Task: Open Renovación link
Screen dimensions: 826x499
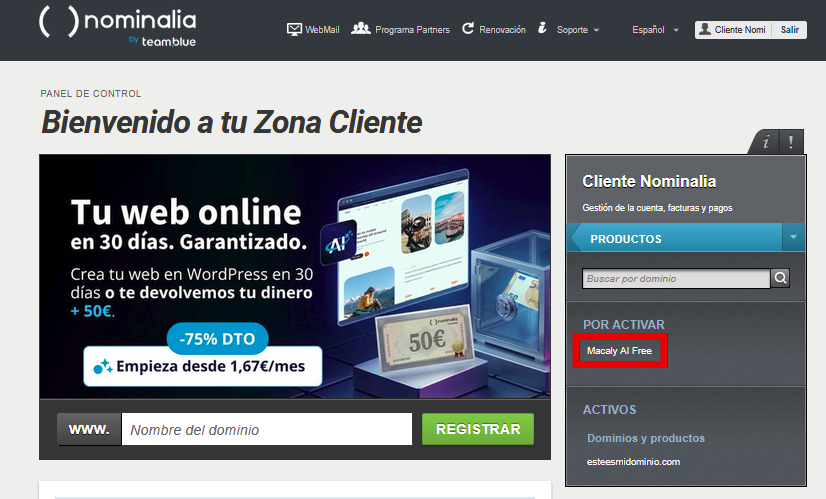Action: pos(502,30)
